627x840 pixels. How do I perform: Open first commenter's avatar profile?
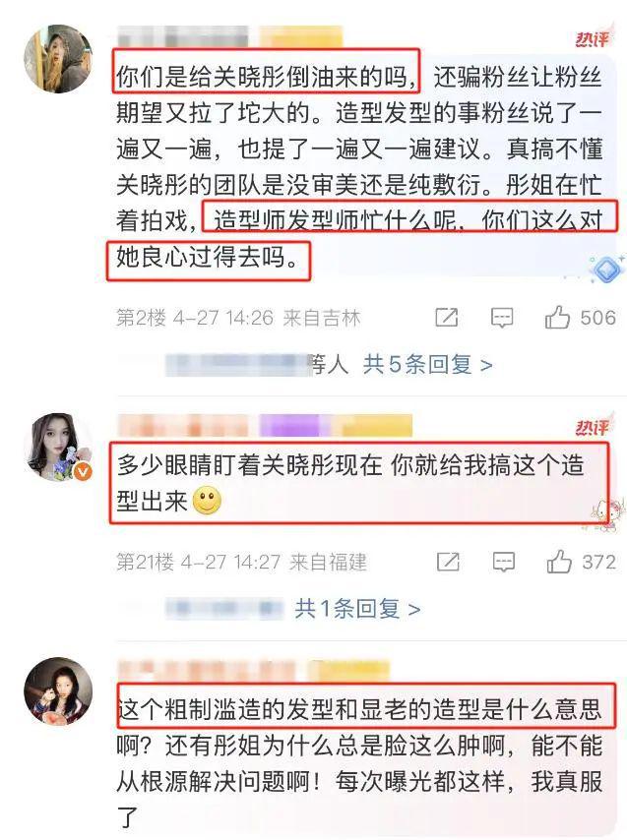(x=58, y=58)
